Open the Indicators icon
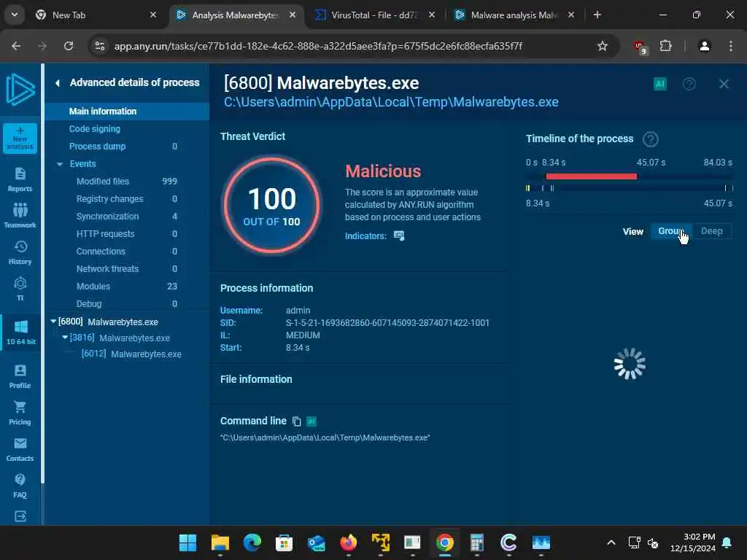The width and height of the screenshot is (747, 560). pyautogui.click(x=399, y=236)
